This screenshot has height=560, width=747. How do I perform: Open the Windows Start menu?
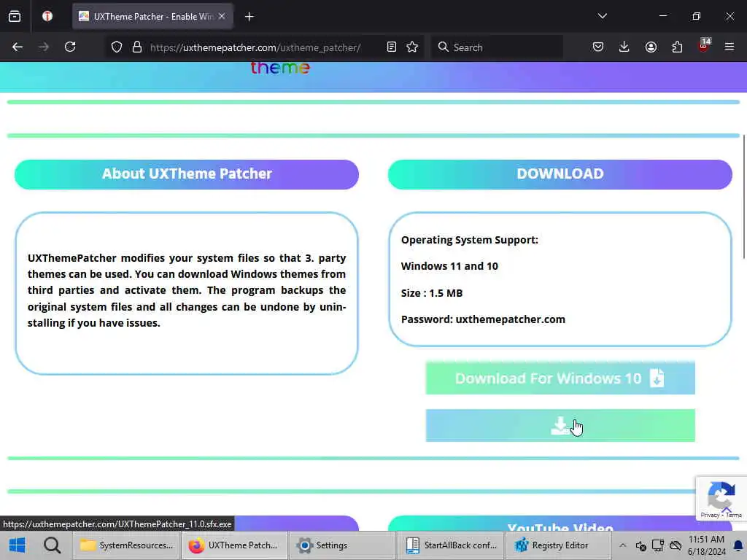(18, 545)
